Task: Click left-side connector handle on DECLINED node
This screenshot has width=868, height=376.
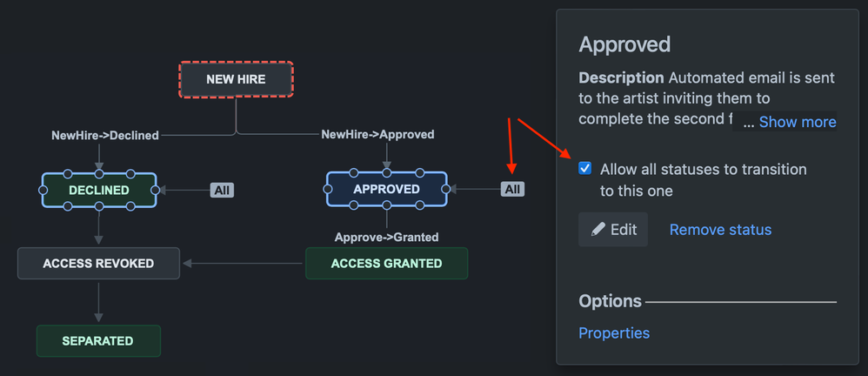Action: 43,190
